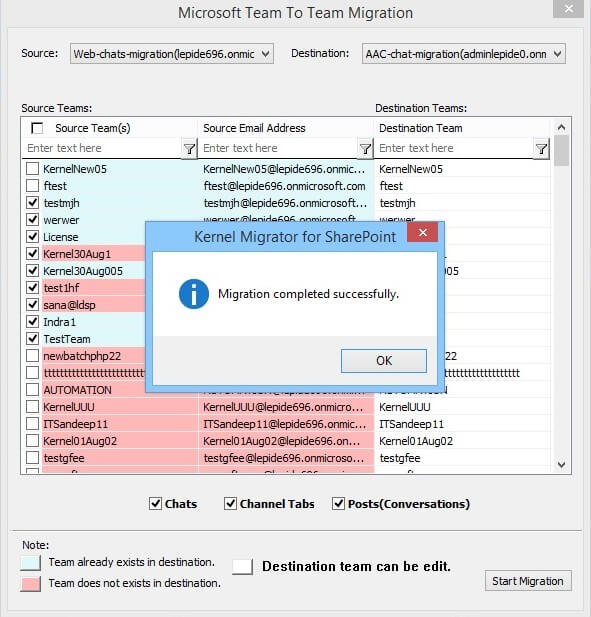Check the ITSandeep11 team checkbox

pos(32,423)
